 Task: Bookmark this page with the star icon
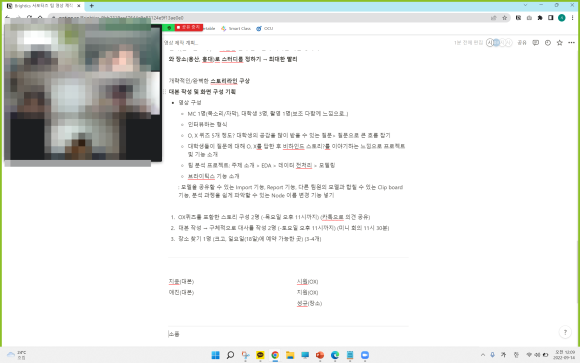[x=504, y=18]
